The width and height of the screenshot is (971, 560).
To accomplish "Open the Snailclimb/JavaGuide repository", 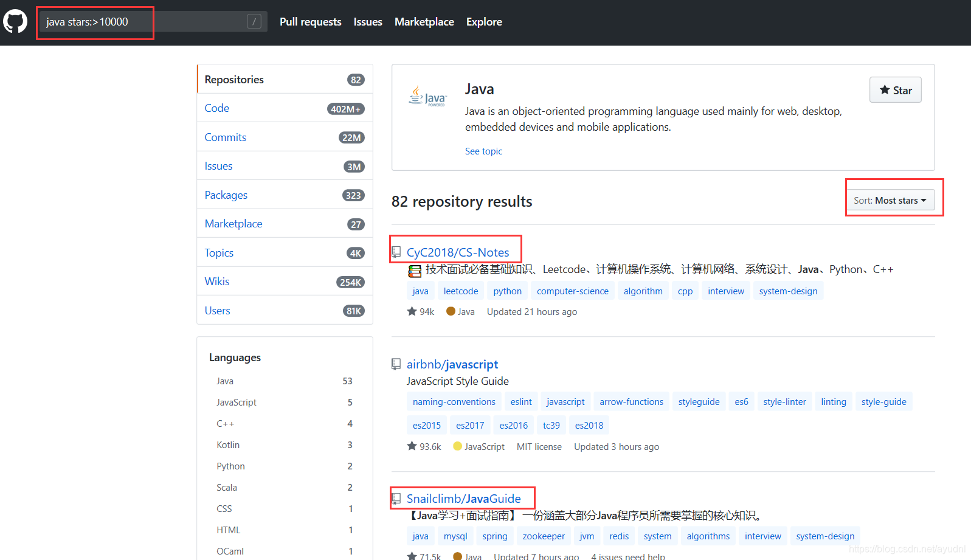I will coord(464,499).
